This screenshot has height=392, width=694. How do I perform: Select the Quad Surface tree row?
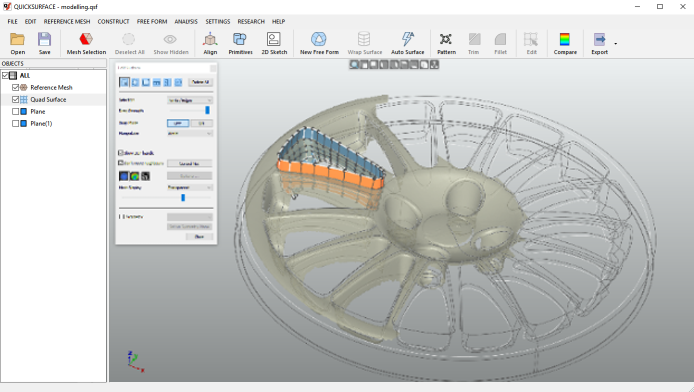click(53, 100)
